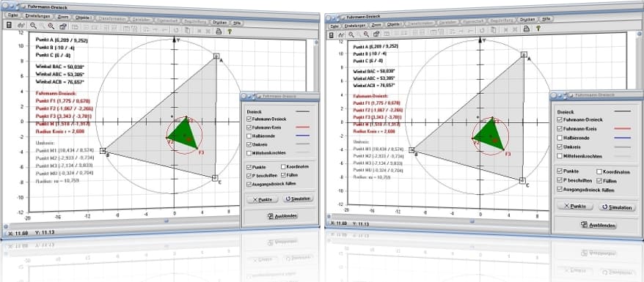Click the print icon in right window toolbar

coord(526,29)
